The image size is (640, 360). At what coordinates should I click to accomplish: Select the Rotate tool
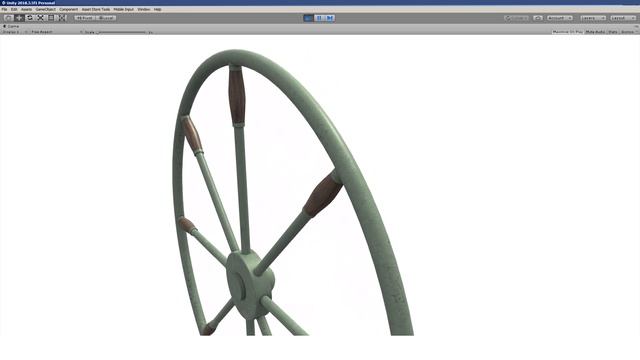pos(30,18)
